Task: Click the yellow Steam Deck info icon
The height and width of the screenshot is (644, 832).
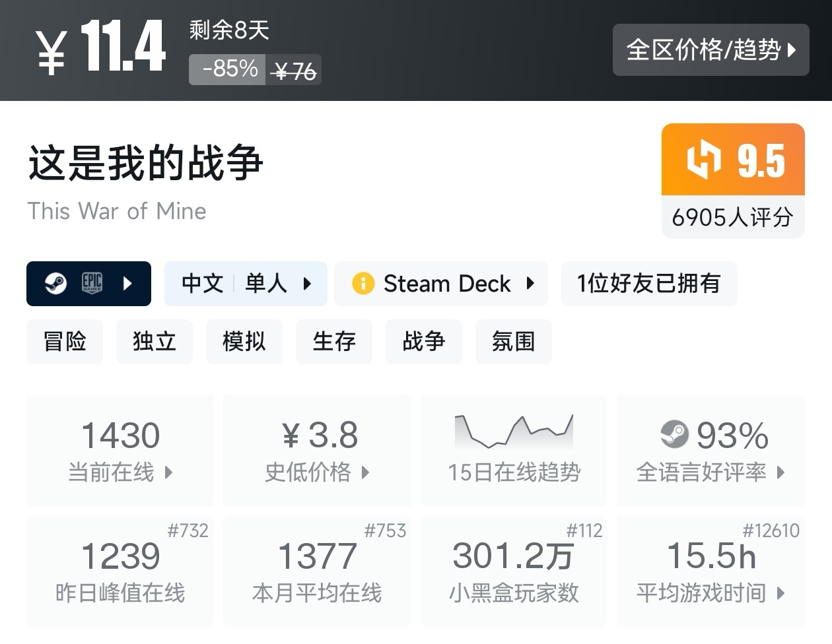Action: (363, 284)
